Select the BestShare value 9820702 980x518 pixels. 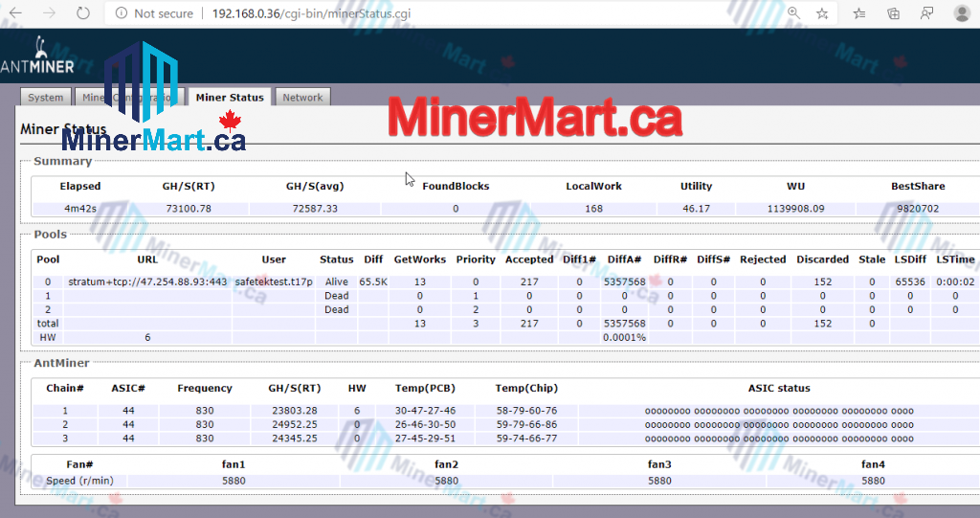[918, 209]
